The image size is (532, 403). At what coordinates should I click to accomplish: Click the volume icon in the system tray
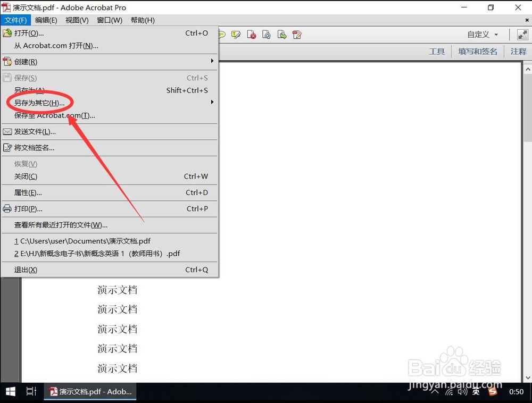point(462,391)
